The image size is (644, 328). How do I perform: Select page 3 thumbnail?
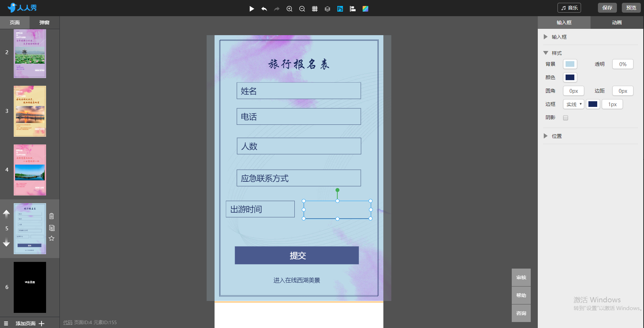pos(30,111)
